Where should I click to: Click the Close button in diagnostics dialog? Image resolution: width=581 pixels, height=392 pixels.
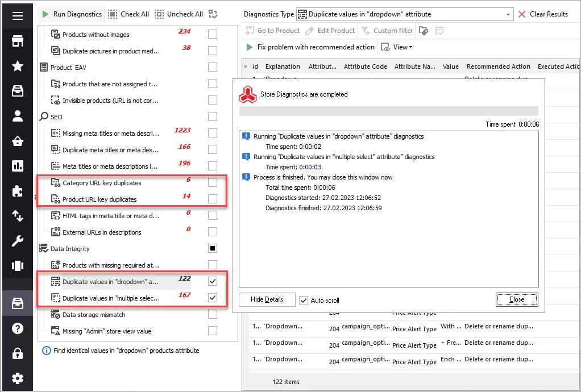(517, 299)
